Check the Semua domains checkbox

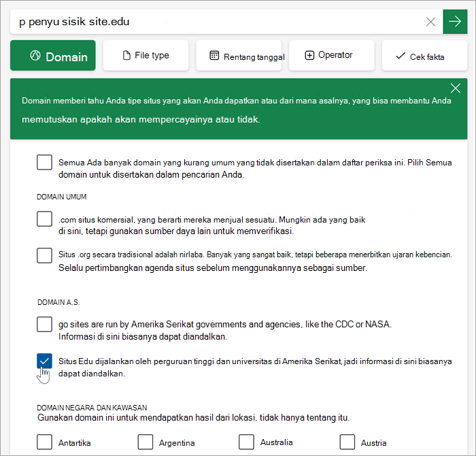44,162
